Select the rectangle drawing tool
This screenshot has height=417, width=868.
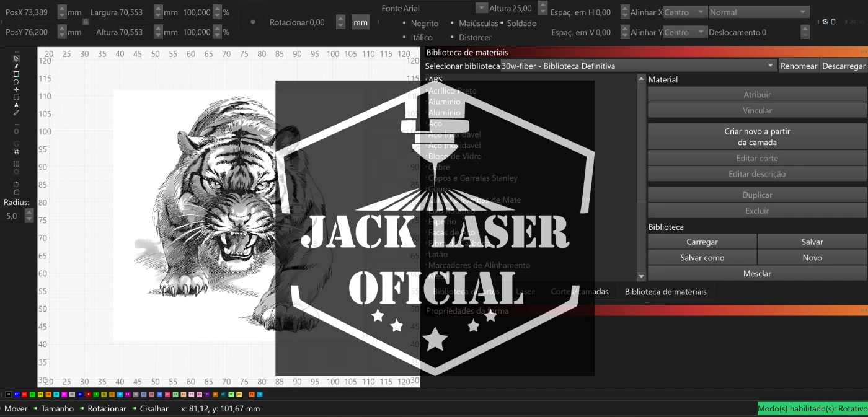point(16,74)
